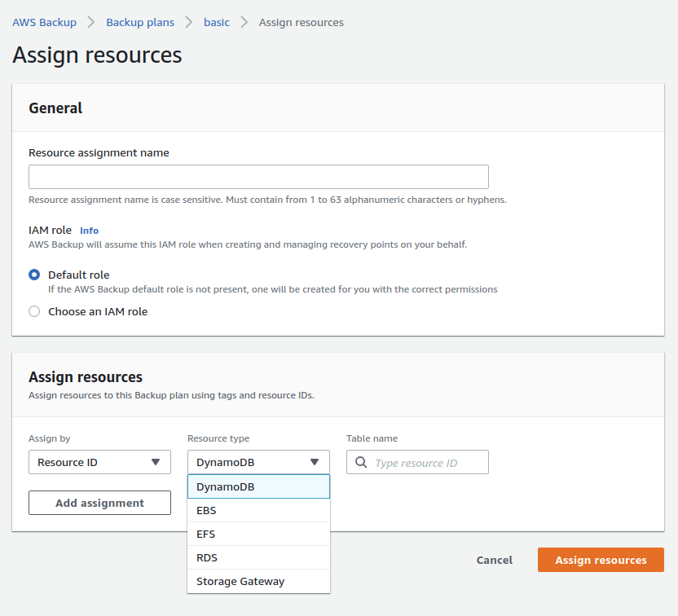Select the Choose an IAM role option

(x=34, y=311)
